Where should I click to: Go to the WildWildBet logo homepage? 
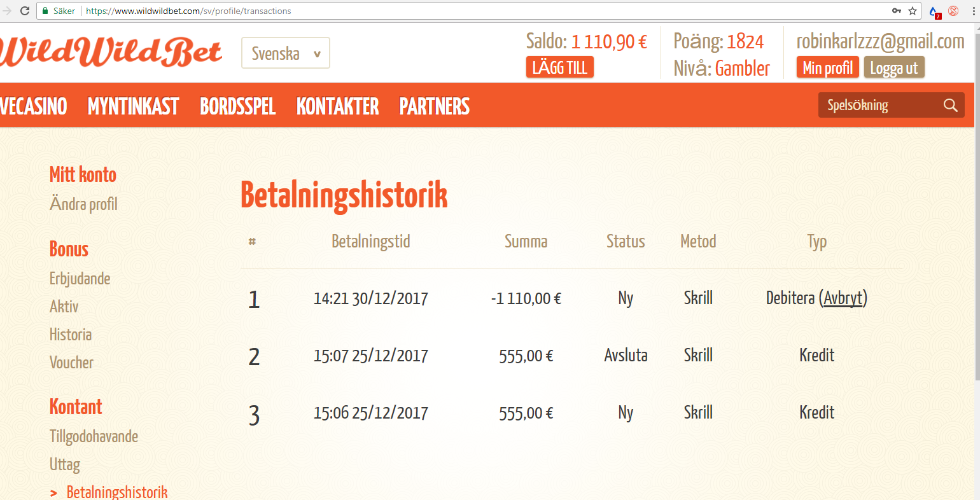pyautogui.click(x=110, y=52)
